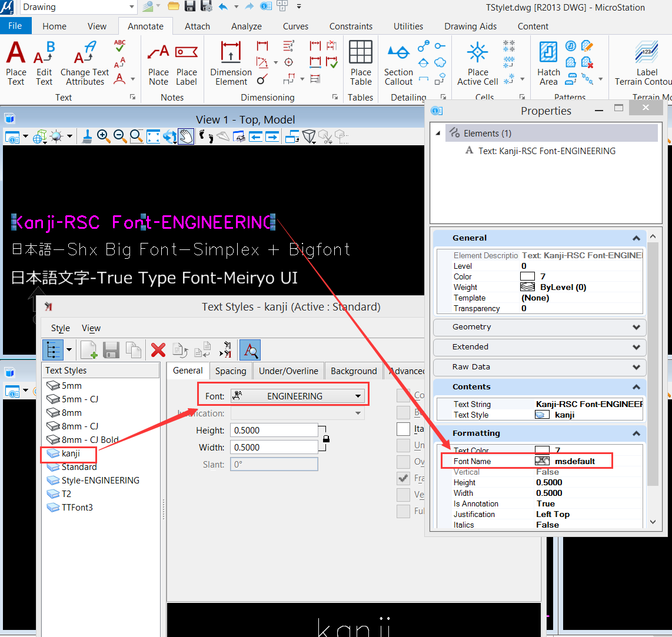Toggle the Bold checkbox in Text Styles
Image resolution: width=672 pixels, height=637 pixels.
tap(403, 412)
